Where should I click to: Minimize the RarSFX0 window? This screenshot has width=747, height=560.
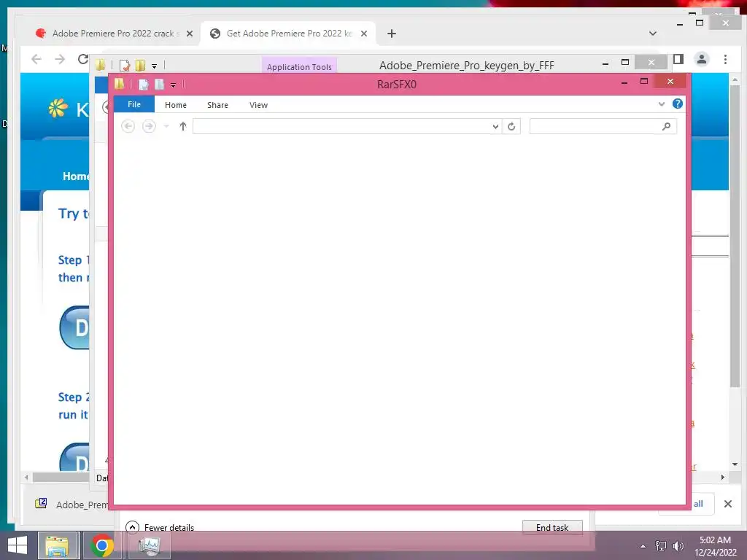pyautogui.click(x=624, y=82)
